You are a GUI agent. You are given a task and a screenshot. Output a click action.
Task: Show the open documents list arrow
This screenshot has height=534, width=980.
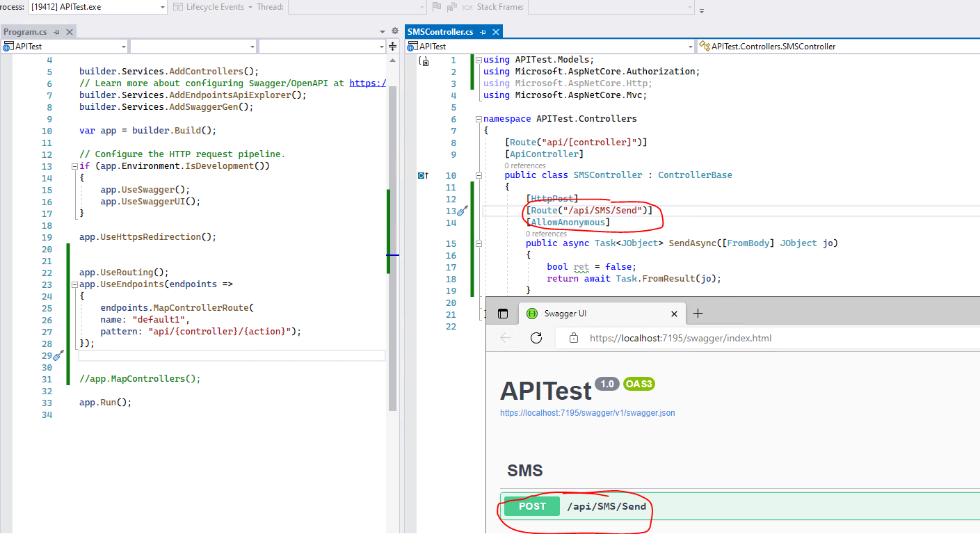point(383,32)
